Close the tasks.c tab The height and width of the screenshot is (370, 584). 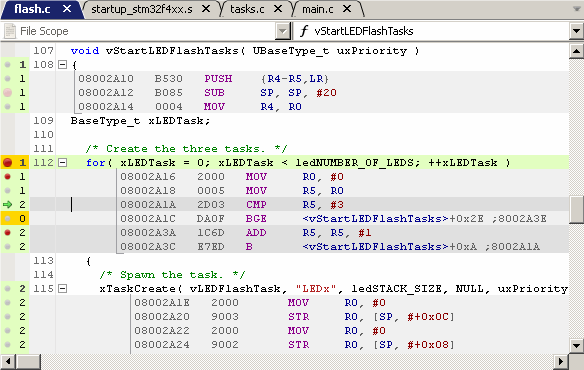click(x=278, y=9)
